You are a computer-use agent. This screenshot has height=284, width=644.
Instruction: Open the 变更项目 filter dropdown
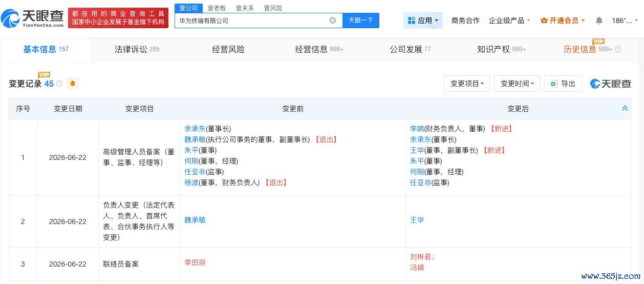467,84
